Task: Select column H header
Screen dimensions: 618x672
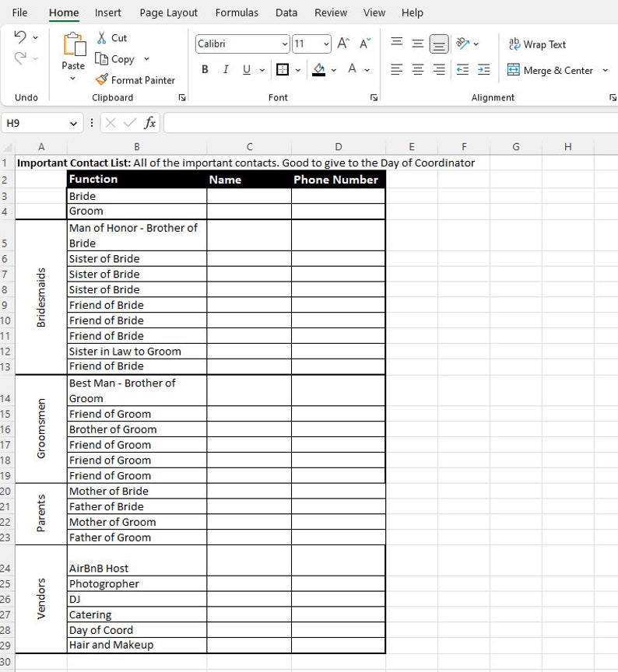Action: pyautogui.click(x=568, y=147)
